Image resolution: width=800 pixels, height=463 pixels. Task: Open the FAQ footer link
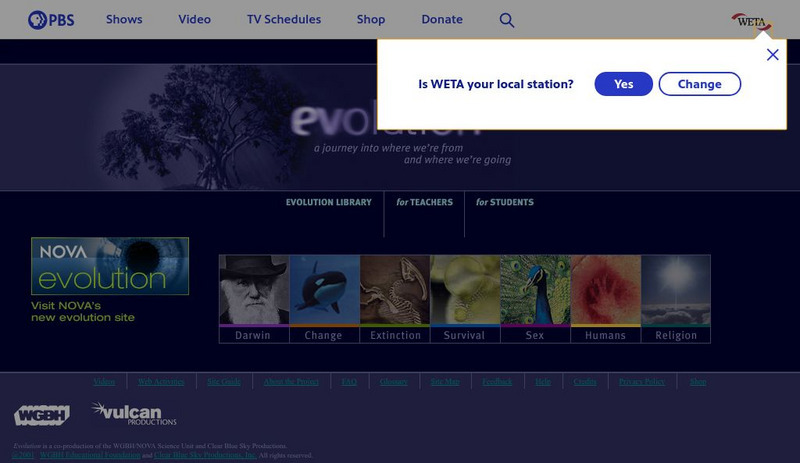click(x=349, y=381)
